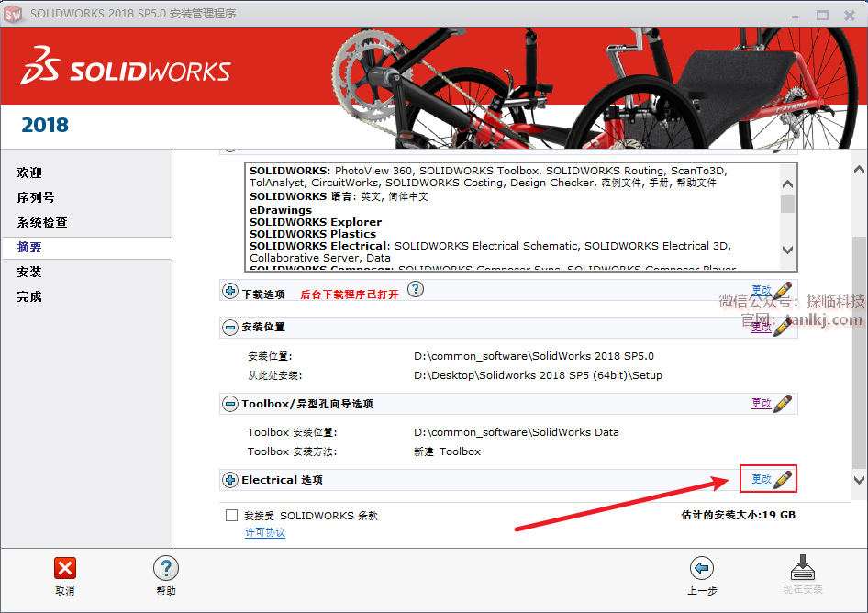Click the red Cancel X icon
Image resolution: width=868 pixels, height=613 pixels.
(65, 568)
